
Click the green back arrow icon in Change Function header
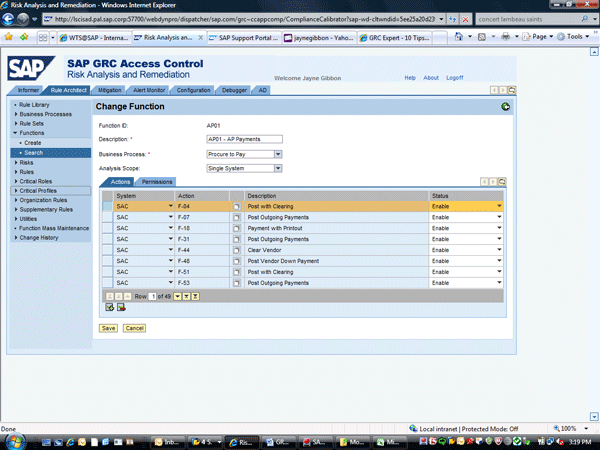coord(506,106)
